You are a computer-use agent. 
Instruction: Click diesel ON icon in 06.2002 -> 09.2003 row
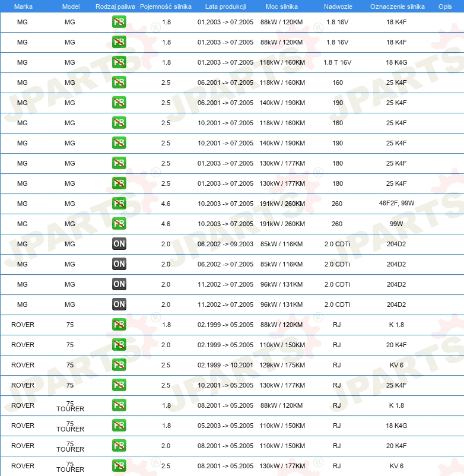(x=119, y=244)
